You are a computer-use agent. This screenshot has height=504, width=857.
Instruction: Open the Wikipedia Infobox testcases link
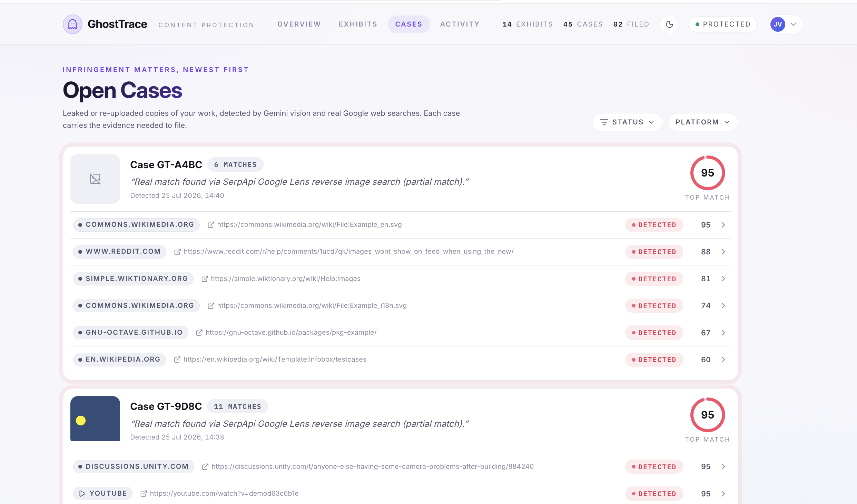point(275,359)
